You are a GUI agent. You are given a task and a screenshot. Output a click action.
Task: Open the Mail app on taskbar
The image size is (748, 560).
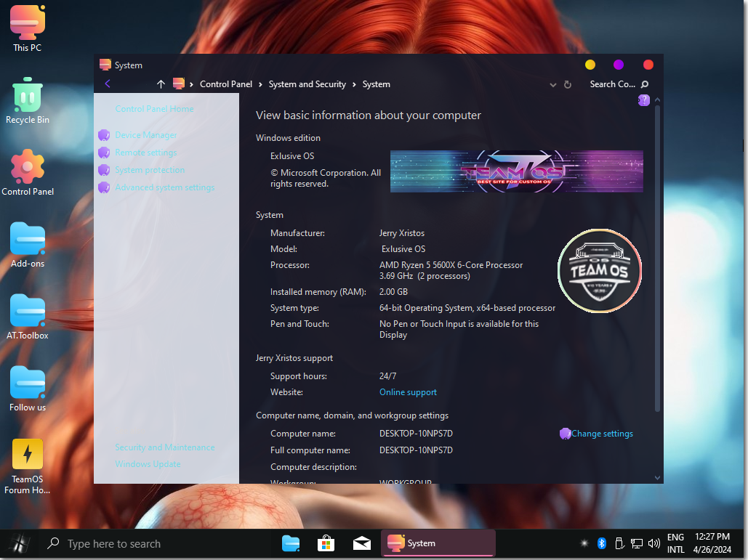362,543
